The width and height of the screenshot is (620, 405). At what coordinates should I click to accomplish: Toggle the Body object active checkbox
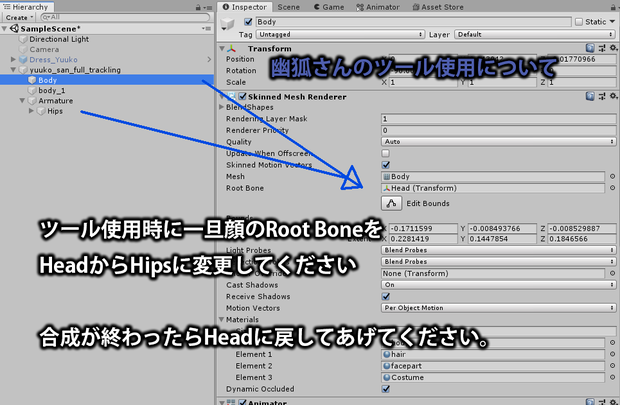[x=248, y=22]
